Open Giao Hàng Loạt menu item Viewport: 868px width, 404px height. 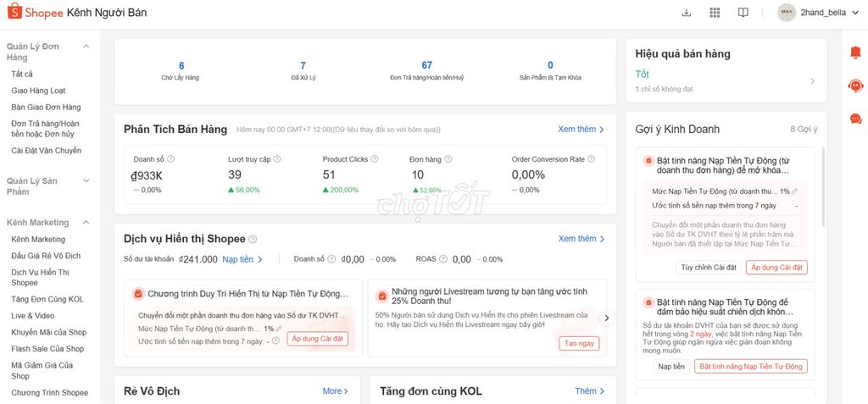[x=38, y=91]
